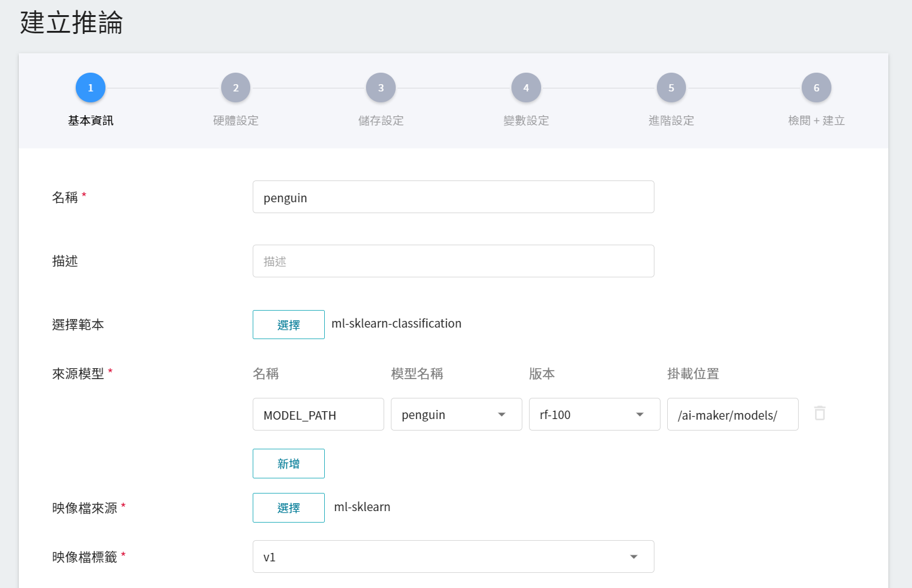Select step 4 變數設定 circle

click(526, 88)
